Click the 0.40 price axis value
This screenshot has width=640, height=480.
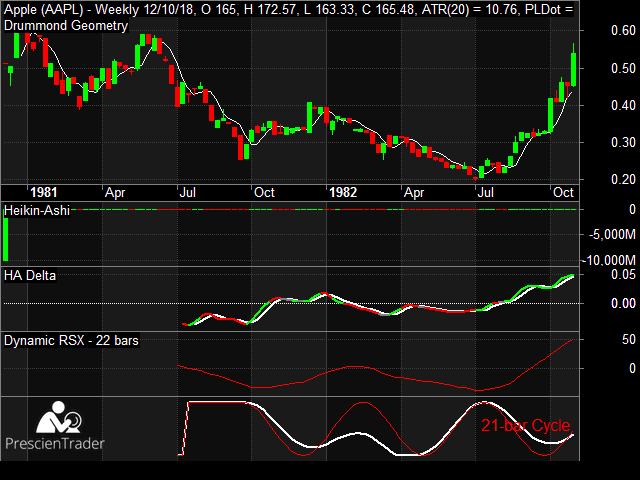(x=623, y=105)
